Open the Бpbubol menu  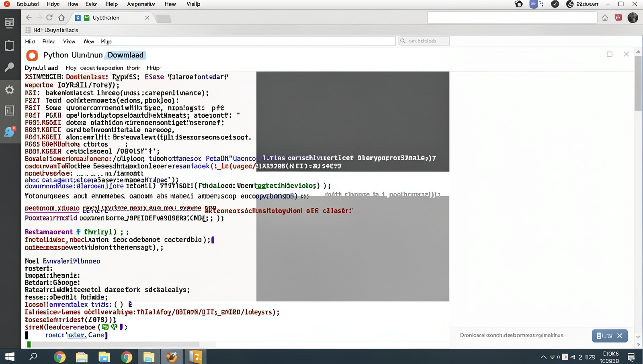point(28,4)
